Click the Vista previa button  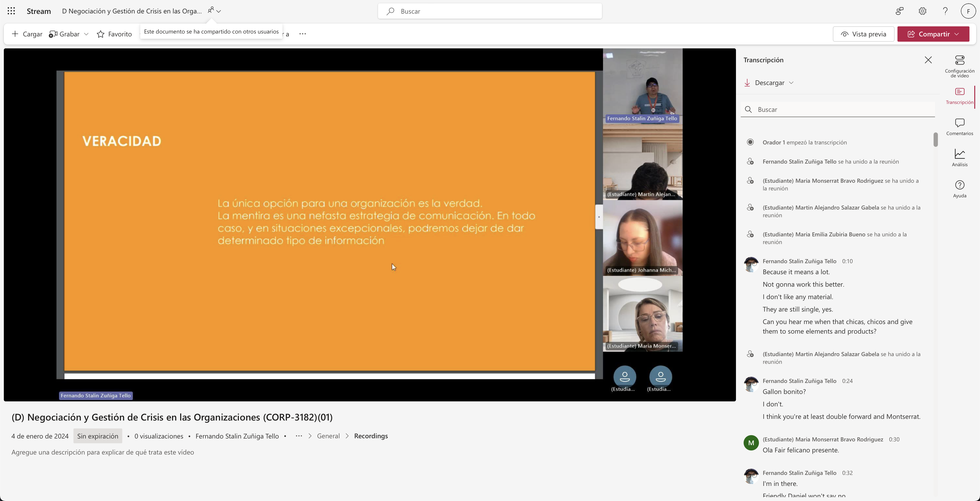coord(863,34)
